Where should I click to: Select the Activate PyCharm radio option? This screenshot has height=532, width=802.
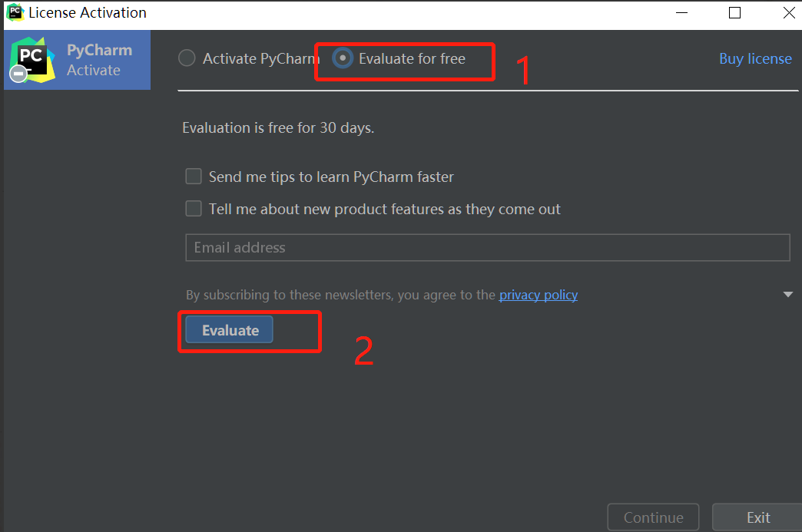pos(187,58)
